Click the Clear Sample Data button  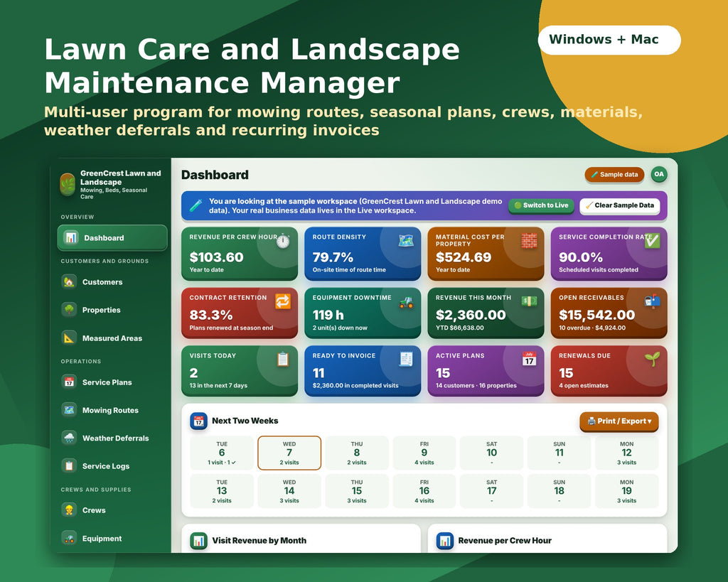click(x=620, y=205)
